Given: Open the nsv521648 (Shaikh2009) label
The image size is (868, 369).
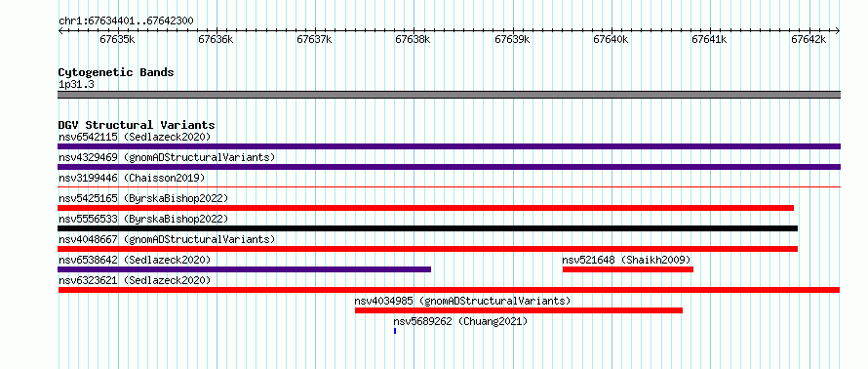Looking at the screenshot, I should point(626,260).
